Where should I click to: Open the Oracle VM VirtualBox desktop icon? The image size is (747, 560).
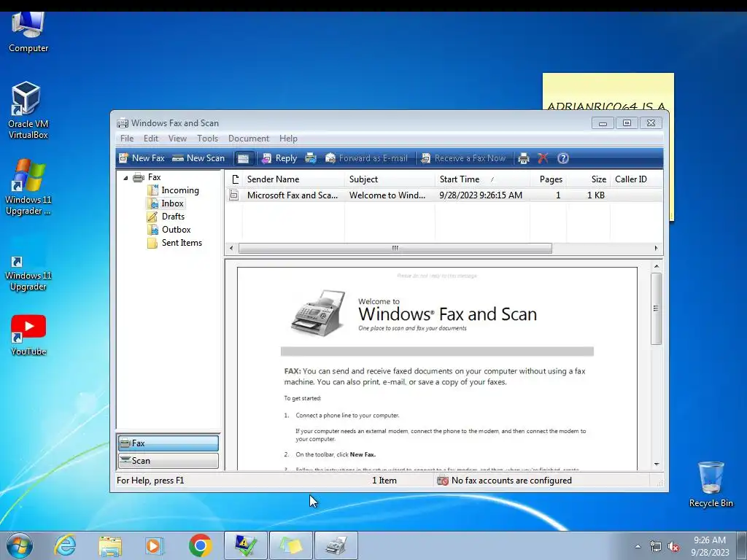(x=28, y=111)
